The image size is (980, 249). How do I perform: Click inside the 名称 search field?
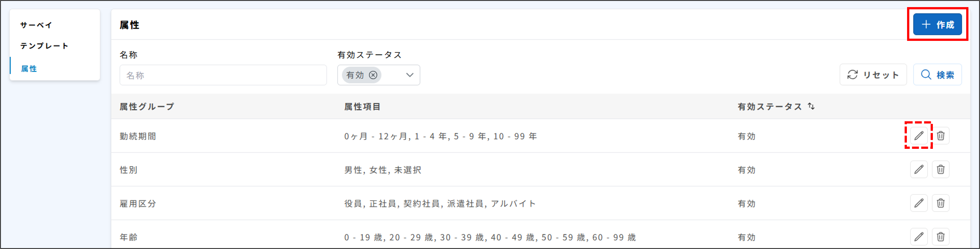click(x=223, y=75)
